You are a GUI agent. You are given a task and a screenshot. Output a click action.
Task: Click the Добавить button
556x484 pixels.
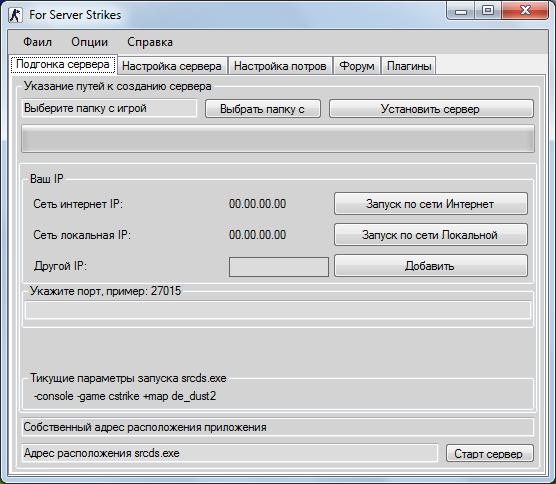pyautogui.click(x=431, y=266)
